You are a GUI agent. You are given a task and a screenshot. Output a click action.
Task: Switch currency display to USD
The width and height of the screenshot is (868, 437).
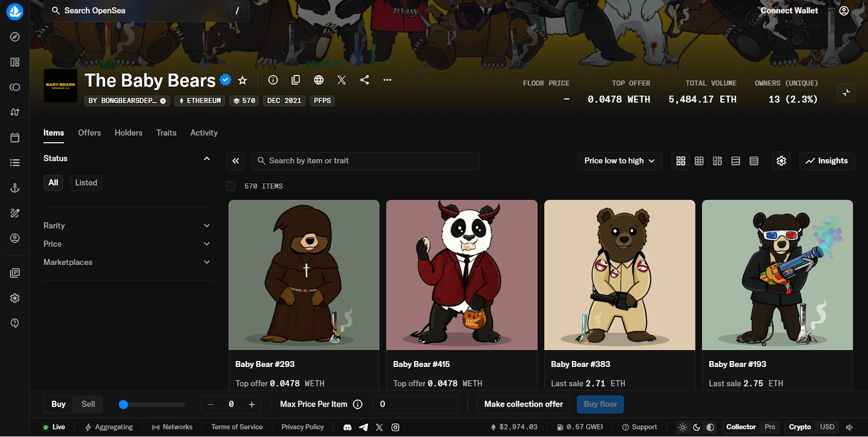click(x=827, y=427)
